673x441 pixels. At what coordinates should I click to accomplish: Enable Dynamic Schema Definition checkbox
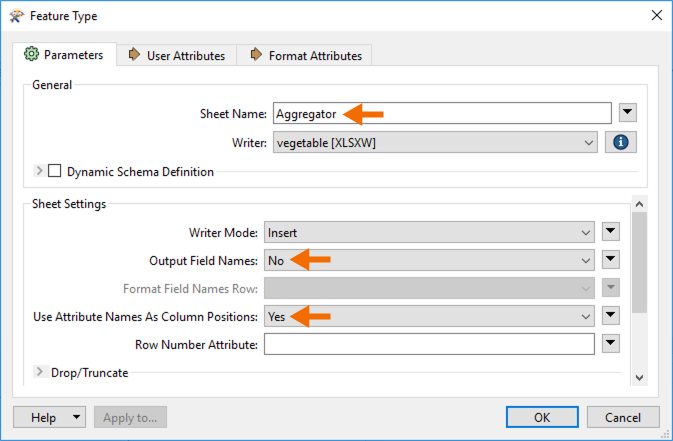55,171
